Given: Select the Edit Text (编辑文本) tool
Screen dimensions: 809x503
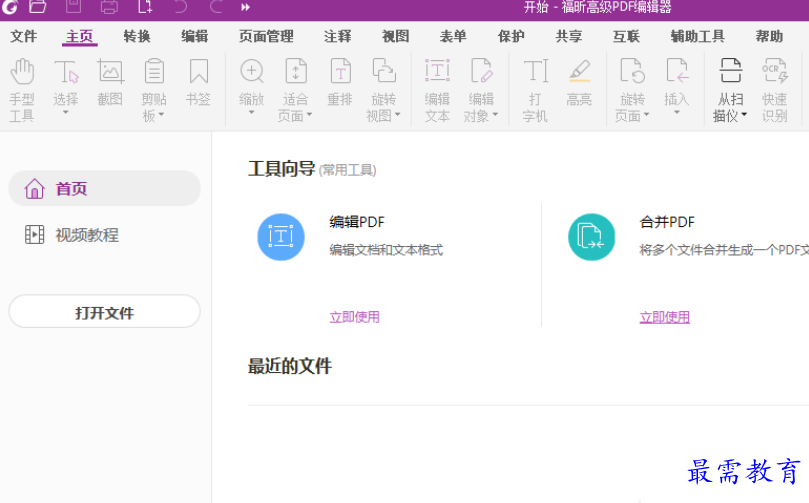Looking at the screenshot, I should pyautogui.click(x=437, y=90).
